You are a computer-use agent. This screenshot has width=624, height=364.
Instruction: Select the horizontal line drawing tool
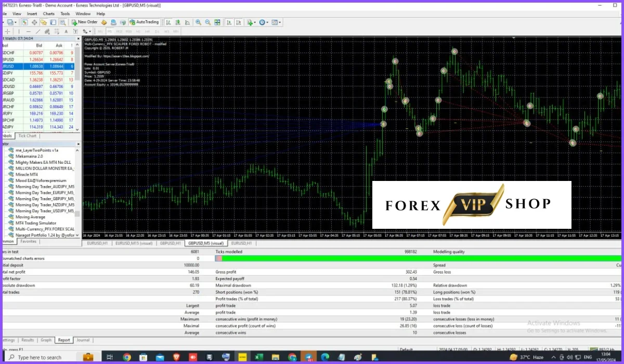coord(28,31)
